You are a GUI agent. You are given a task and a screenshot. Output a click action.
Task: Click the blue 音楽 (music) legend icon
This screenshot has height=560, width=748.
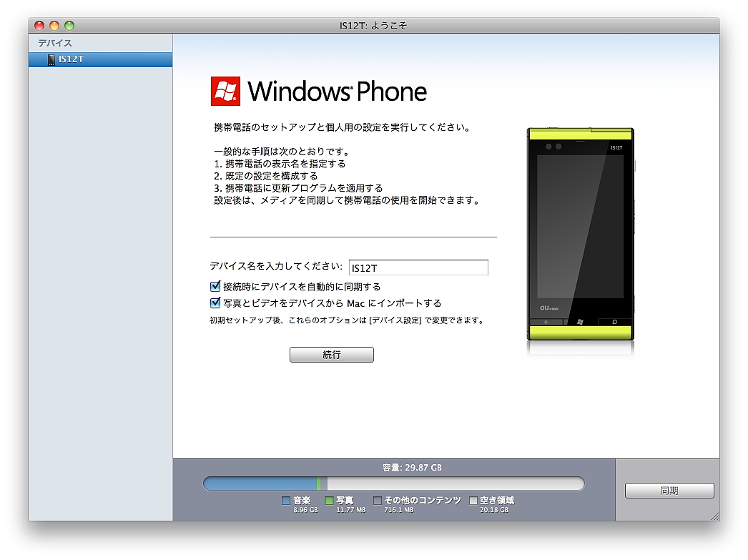coord(287,500)
